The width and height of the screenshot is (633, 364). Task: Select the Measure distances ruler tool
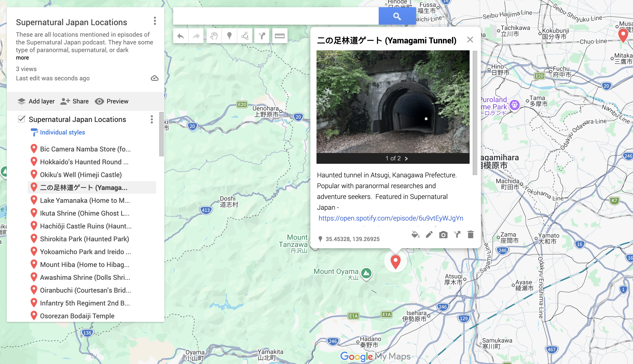click(280, 36)
